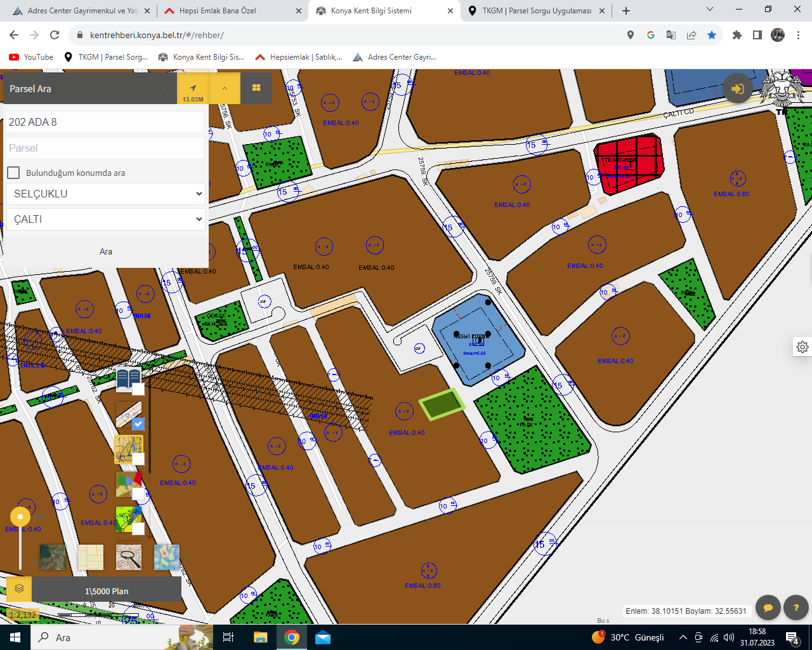Click the address bar URL
Image resolution: width=812 pixels, height=650 pixels.
point(157,35)
